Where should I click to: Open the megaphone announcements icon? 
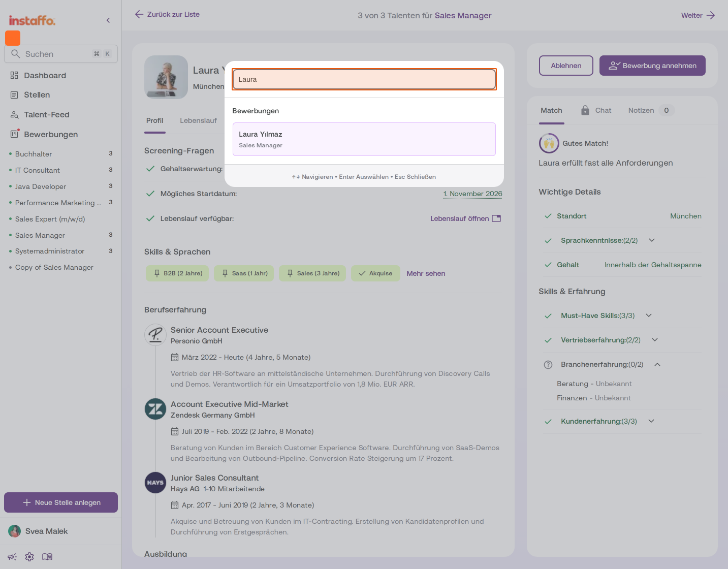(x=12, y=557)
